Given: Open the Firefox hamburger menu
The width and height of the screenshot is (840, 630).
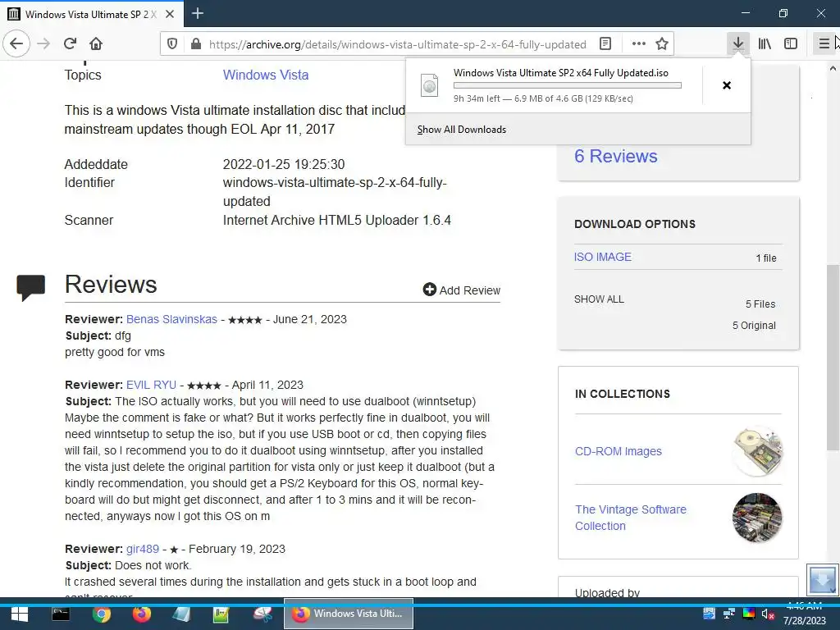Looking at the screenshot, I should [x=824, y=43].
